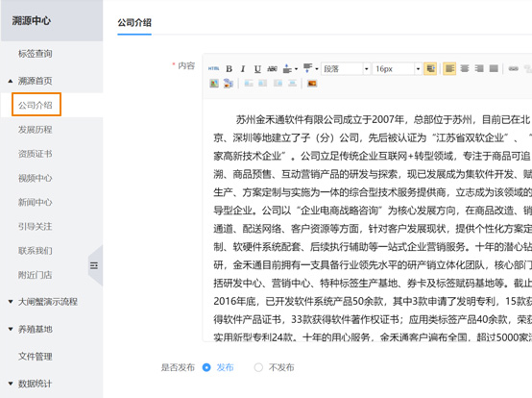Align text center
Image resolution: width=532 pixels, height=398 pixels.
[465, 69]
